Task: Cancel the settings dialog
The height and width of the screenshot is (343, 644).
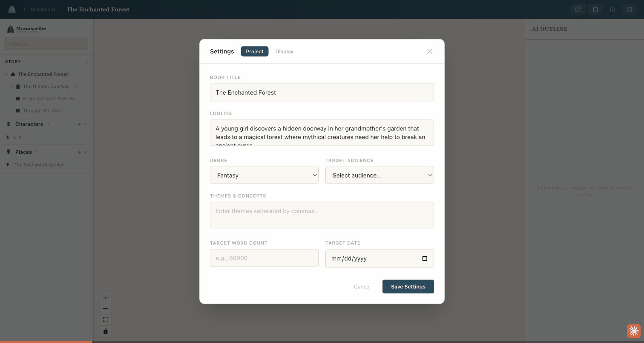Action: click(x=362, y=286)
